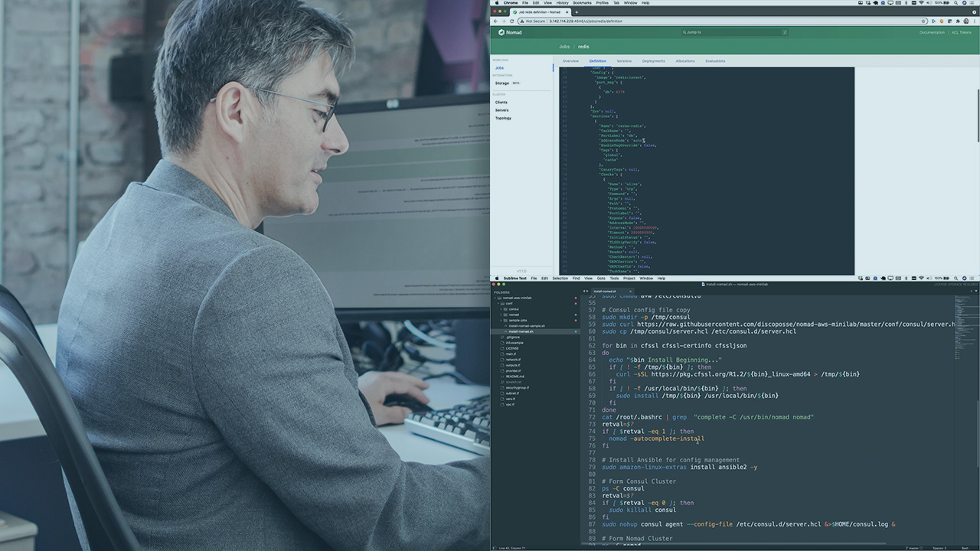Open the Documentation link
Image resolution: width=980 pixels, height=551 pixels.
point(932,32)
